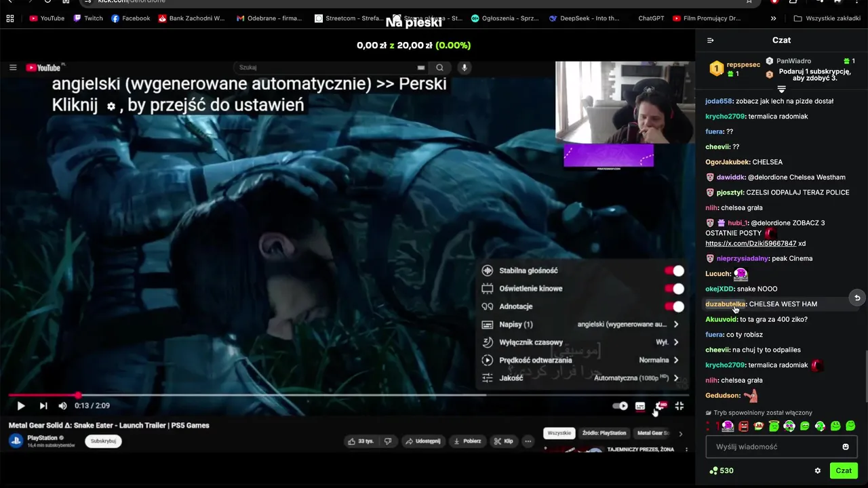The width and height of the screenshot is (868, 488).
Task: Open Twitch bookmark
Action: tap(88, 18)
